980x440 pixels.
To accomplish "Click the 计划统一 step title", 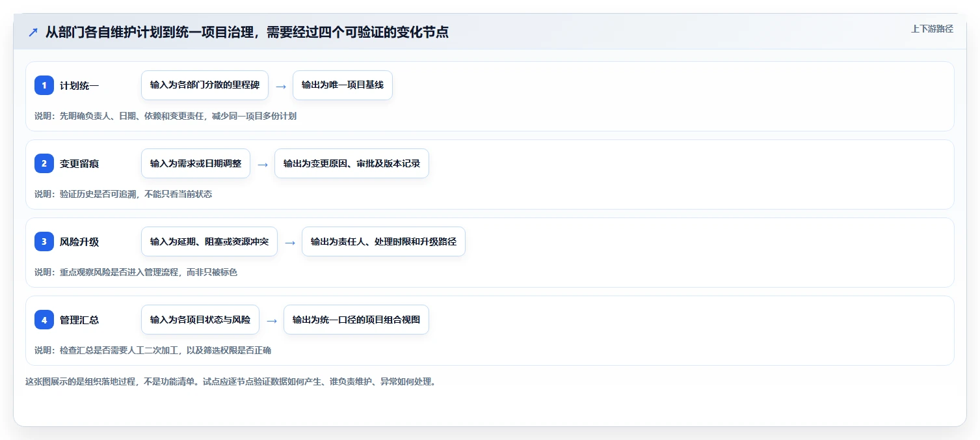I will click(79, 85).
